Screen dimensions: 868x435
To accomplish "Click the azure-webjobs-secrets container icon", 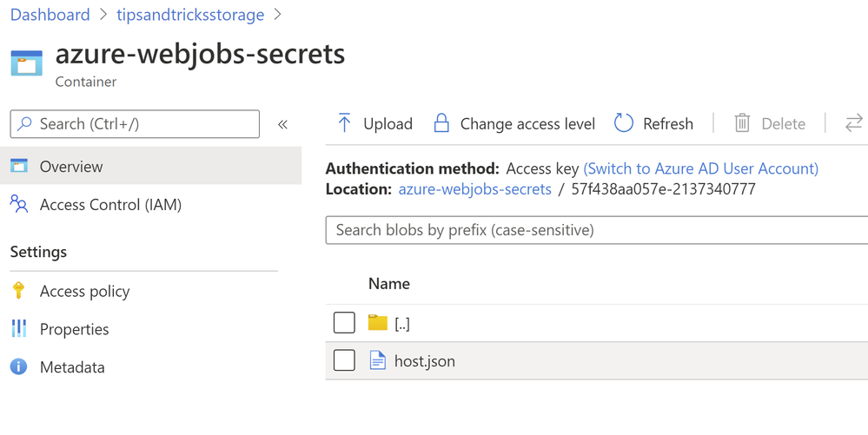I will pyautogui.click(x=26, y=63).
